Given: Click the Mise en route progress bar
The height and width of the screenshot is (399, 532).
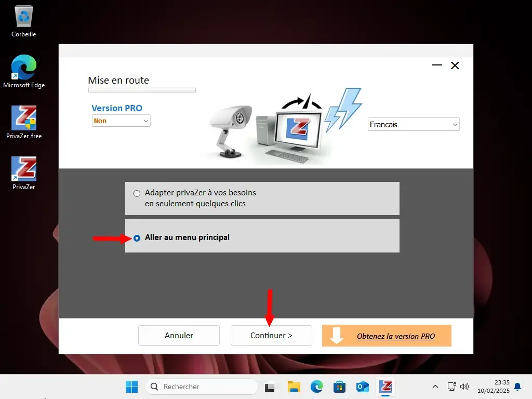Looking at the screenshot, I should (142, 90).
